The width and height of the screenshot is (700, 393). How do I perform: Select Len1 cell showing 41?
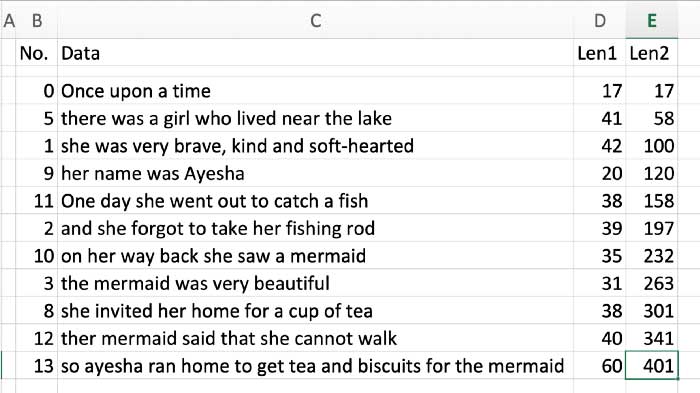tap(600, 118)
